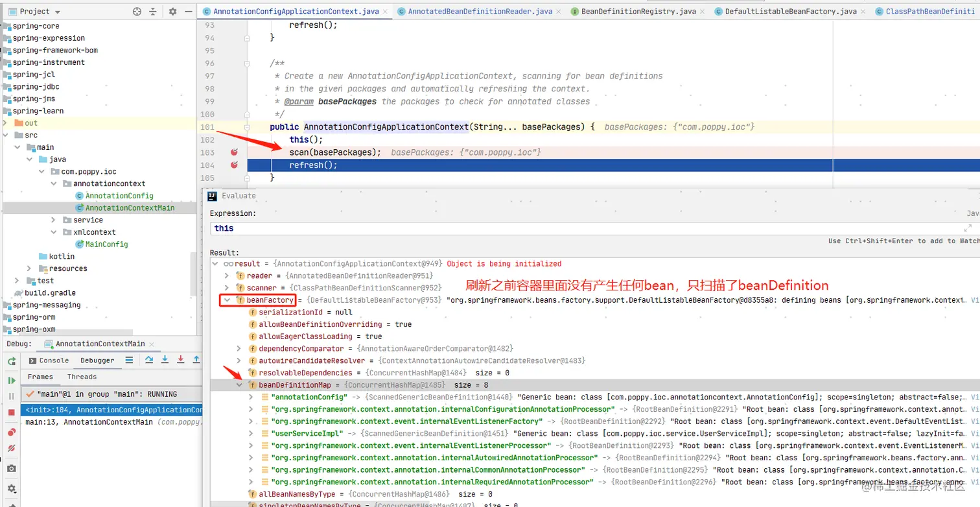980x507 pixels.
Task: Open the Console tab in debugger
Action: click(x=49, y=360)
